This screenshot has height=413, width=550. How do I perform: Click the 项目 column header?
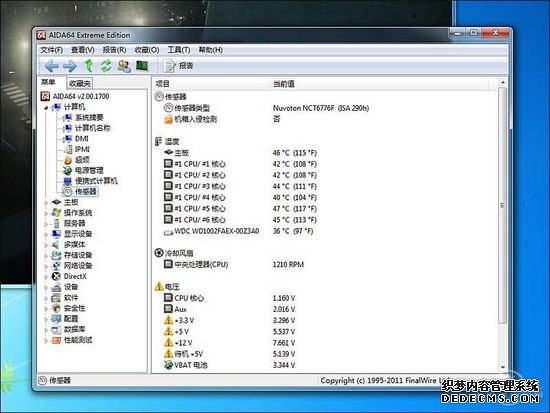point(212,84)
